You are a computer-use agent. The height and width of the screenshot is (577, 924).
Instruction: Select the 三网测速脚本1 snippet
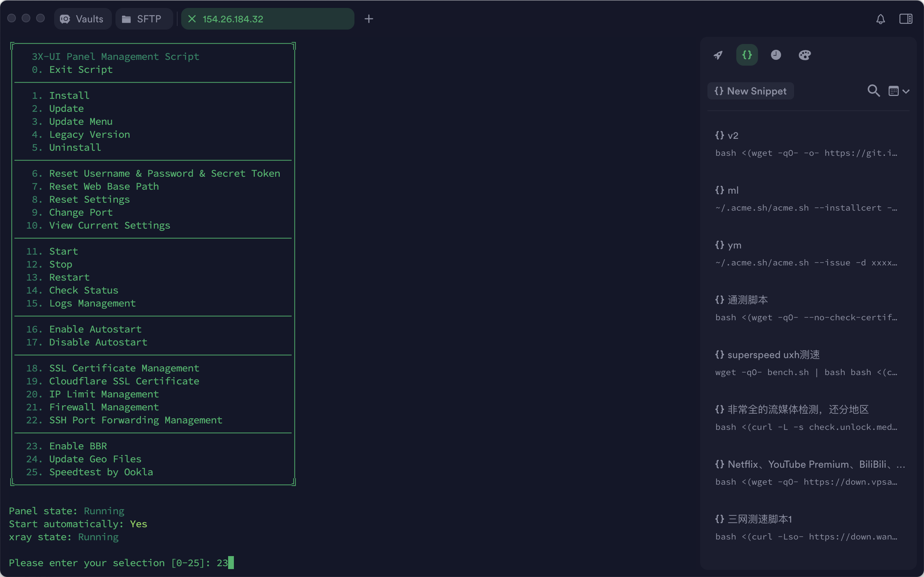[x=806, y=528]
